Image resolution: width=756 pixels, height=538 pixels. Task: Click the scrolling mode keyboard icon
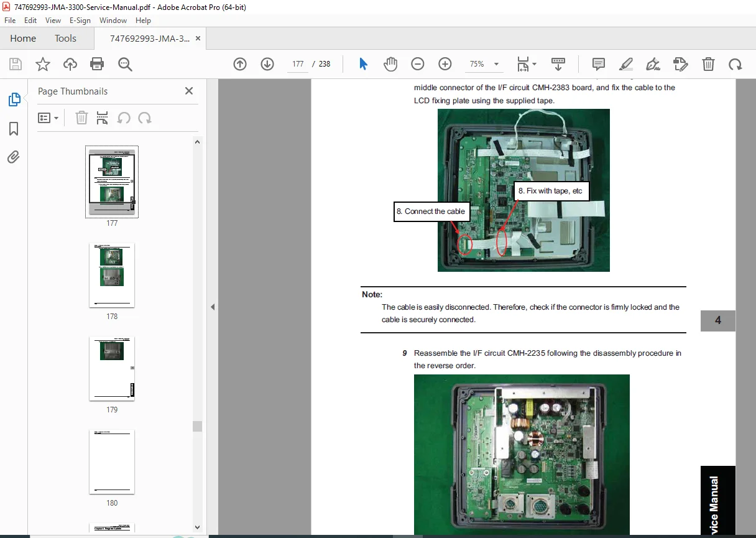(x=558, y=64)
